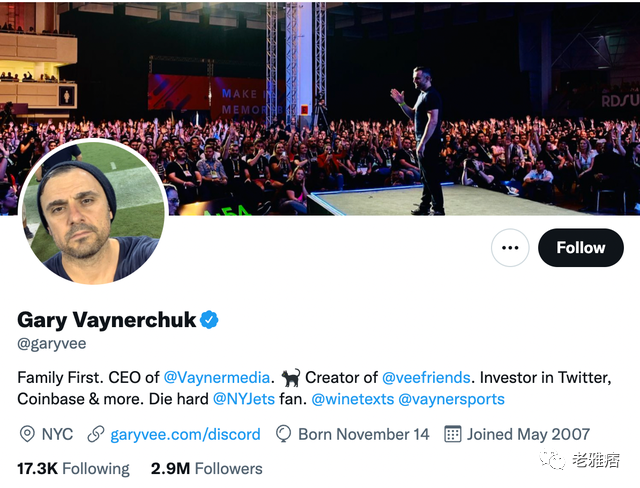This screenshot has height=488, width=640.
Task: Click the WeChat watermark logo icon
Action: tap(552, 460)
